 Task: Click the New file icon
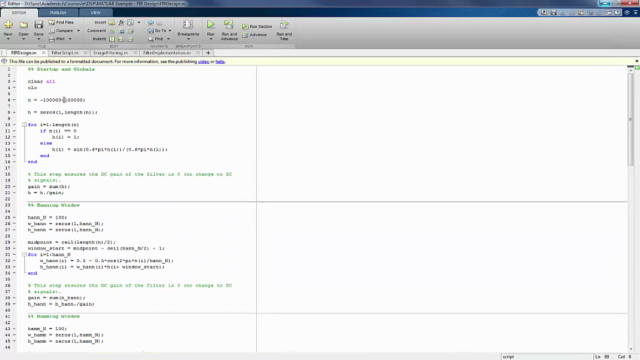tap(8, 25)
